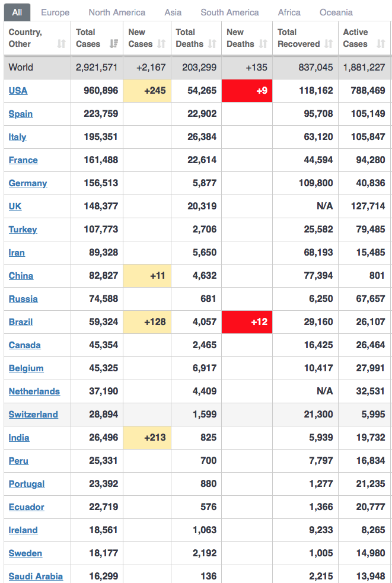The image size is (392, 583).
Task: Switch to the Africa tab
Action: tap(289, 12)
